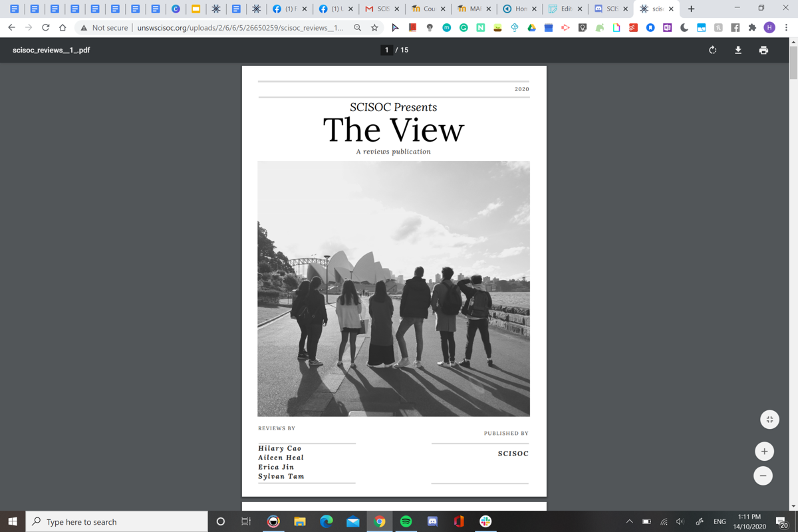Zoom out of the PDF
The height and width of the screenshot is (532, 798).
[x=763, y=476]
